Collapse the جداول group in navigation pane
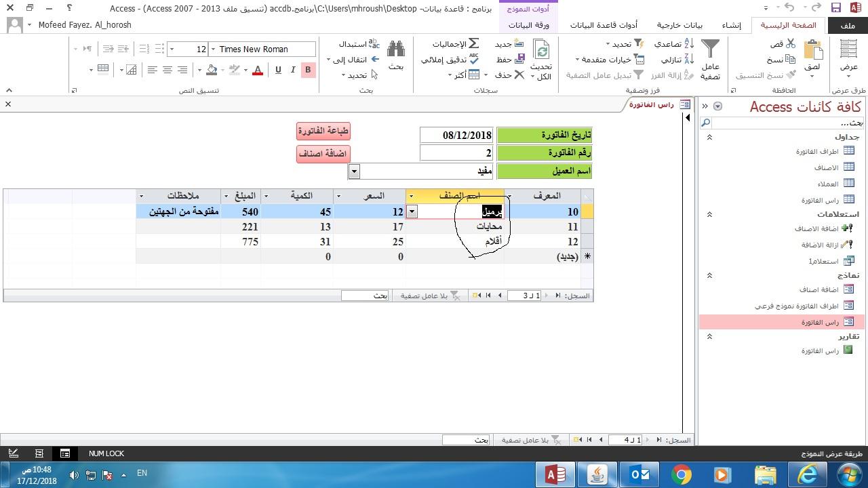Screen dimensions: 868x488 (709, 137)
